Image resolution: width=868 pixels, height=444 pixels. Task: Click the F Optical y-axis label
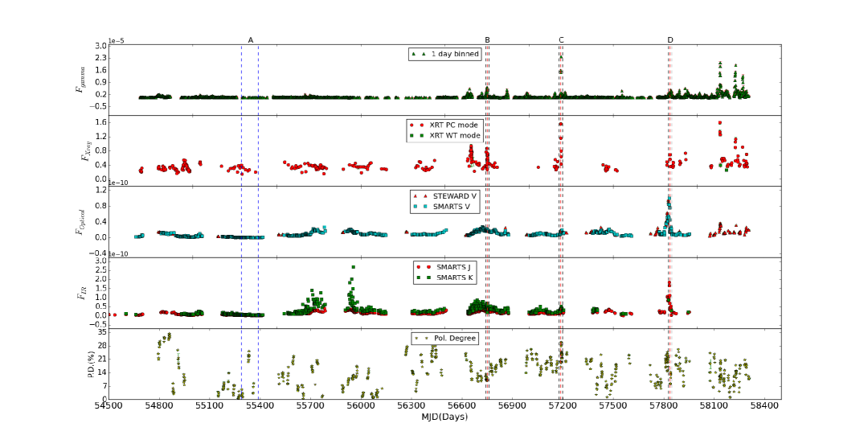81,222
